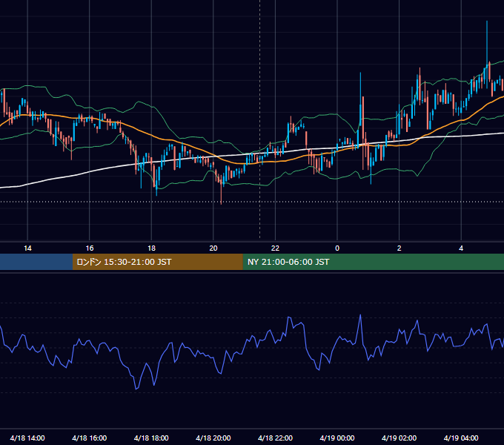504x445 pixels.
Task: Click the '14' hour axis label
Action: click(x=27, y=248)
